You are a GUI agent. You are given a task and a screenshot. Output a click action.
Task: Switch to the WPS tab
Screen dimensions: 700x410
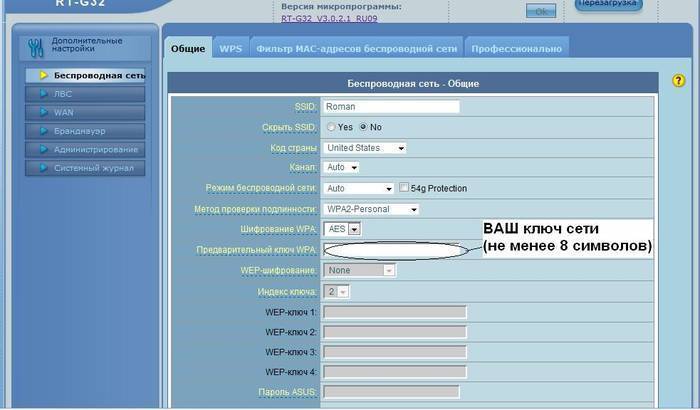click(x=231, y=48)
